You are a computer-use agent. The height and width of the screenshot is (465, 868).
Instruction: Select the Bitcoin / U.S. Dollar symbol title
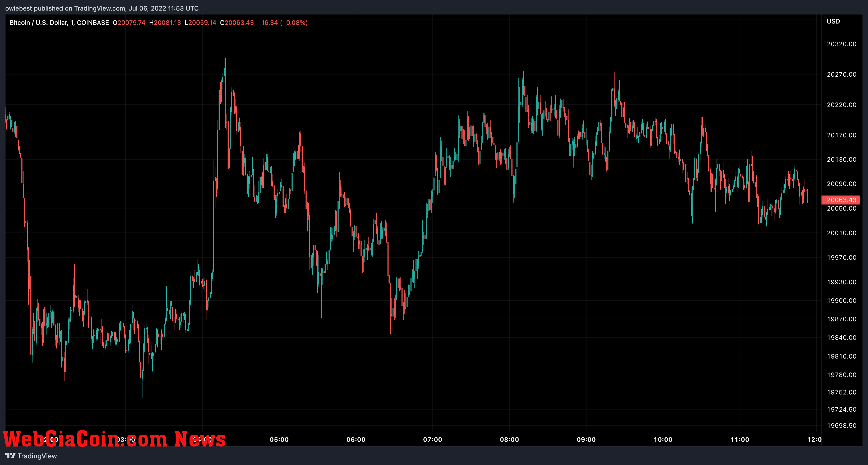point(59,22)
